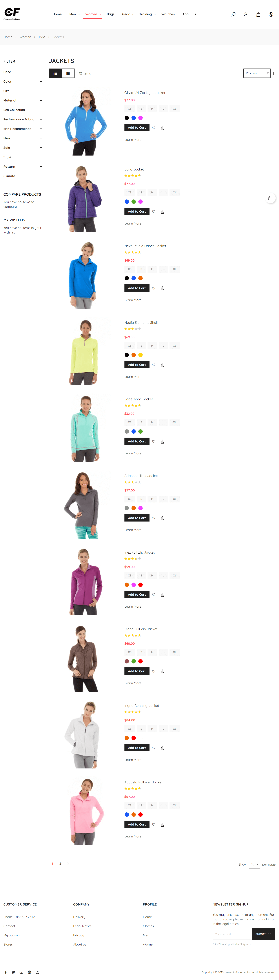
Task: Add Juno Jacket to wish list heart
Action: (x=154, y=212)
